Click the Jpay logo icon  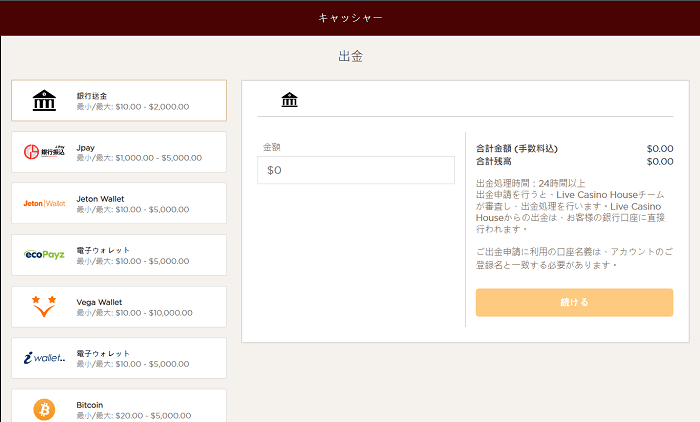pos(44,152)
